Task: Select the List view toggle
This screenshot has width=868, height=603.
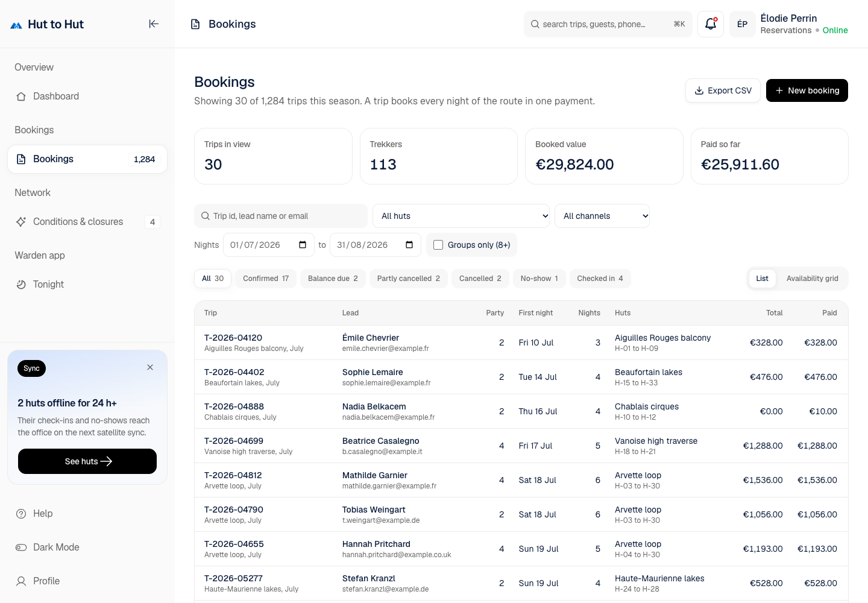Action: pos(763,279)
